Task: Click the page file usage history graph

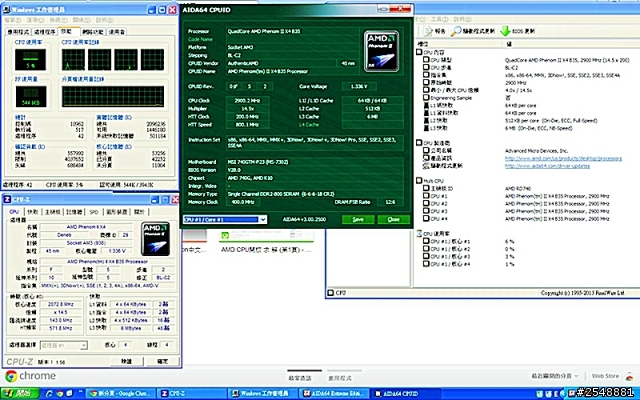Action: click(x=113, y=96)
